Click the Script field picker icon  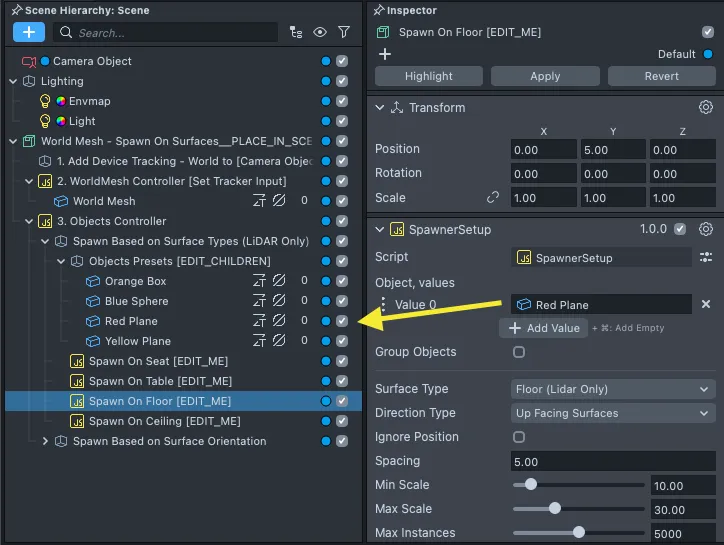pos(705,257)
